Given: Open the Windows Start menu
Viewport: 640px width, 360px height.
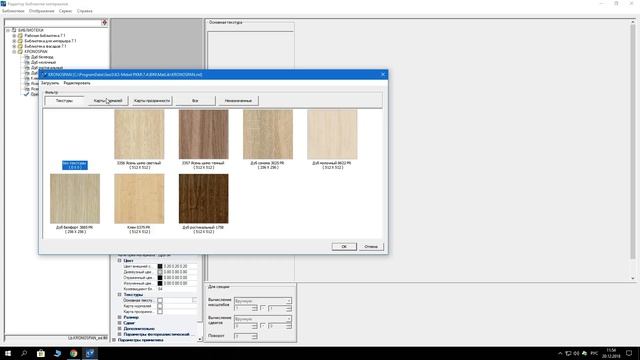Looking at the screenshot, I should [8, 353].
